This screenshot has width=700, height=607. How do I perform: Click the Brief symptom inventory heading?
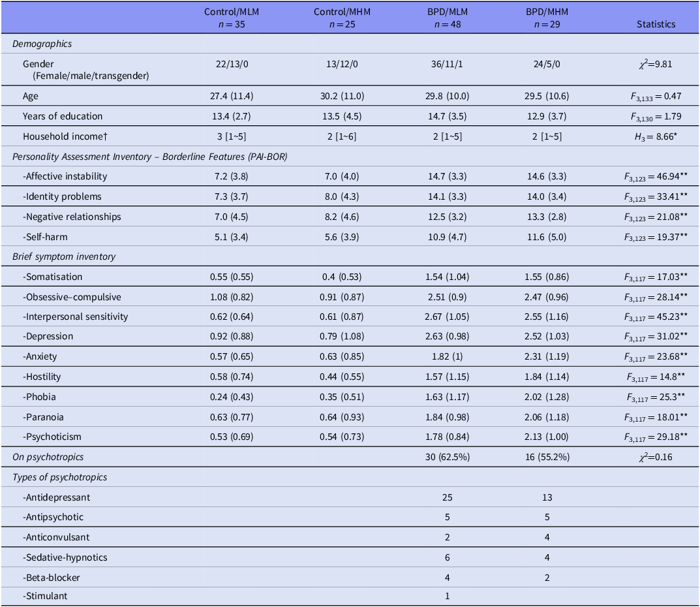point(64,257)
